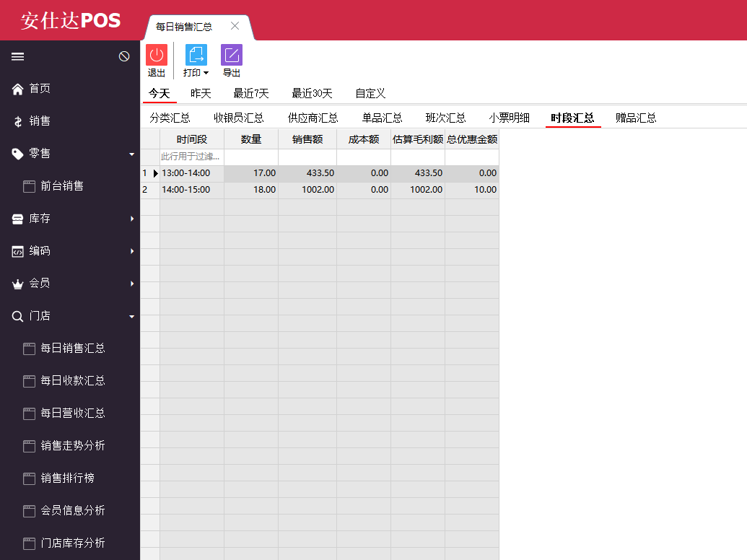Click the store icon beside 库存

(x=17, y=219)
